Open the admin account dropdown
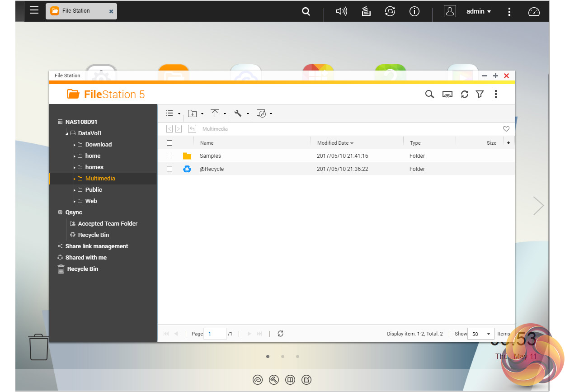The image size is (565, 392). [479, 11]
